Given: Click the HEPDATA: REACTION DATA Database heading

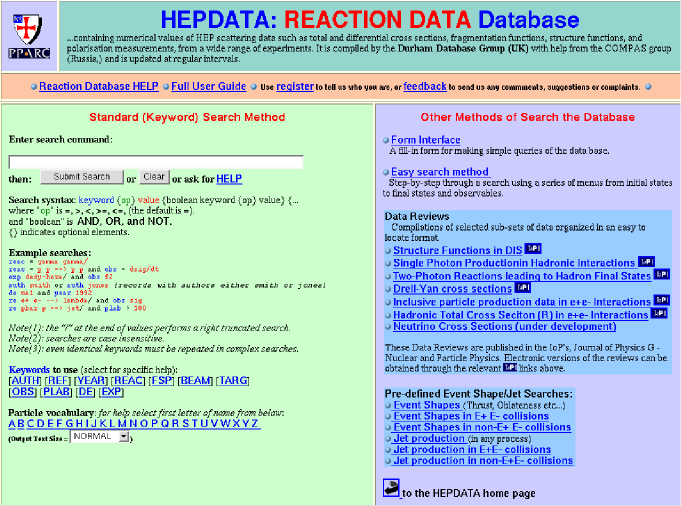Looking at the screenshot, I should click(x=370, y=20).
